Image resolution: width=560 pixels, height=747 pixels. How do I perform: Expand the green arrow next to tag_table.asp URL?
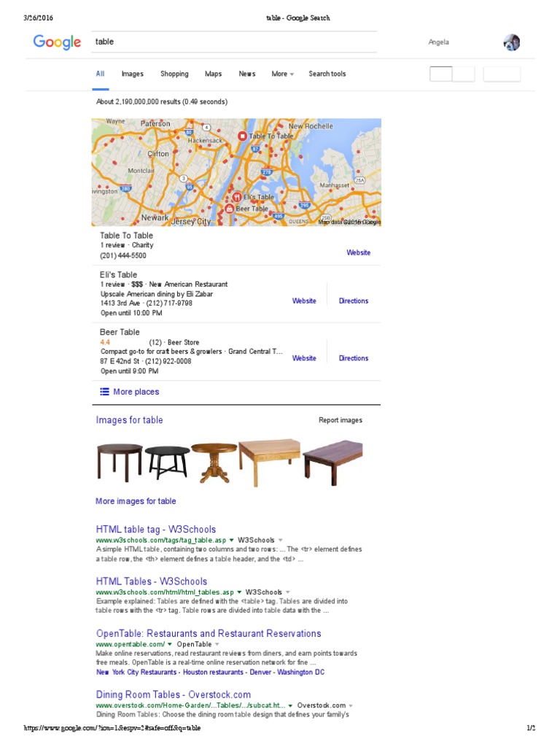231,541
